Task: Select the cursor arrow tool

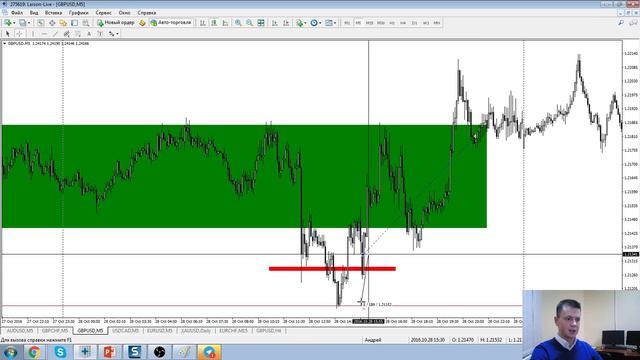Action: 8,34
